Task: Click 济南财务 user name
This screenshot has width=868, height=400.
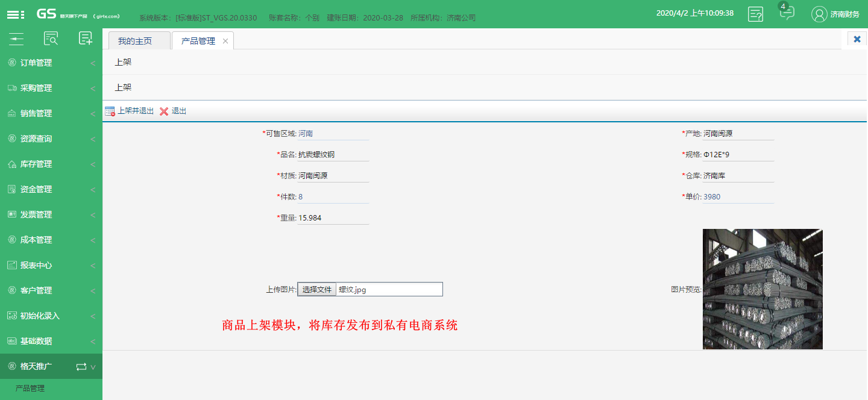Action: coord(845,14)
